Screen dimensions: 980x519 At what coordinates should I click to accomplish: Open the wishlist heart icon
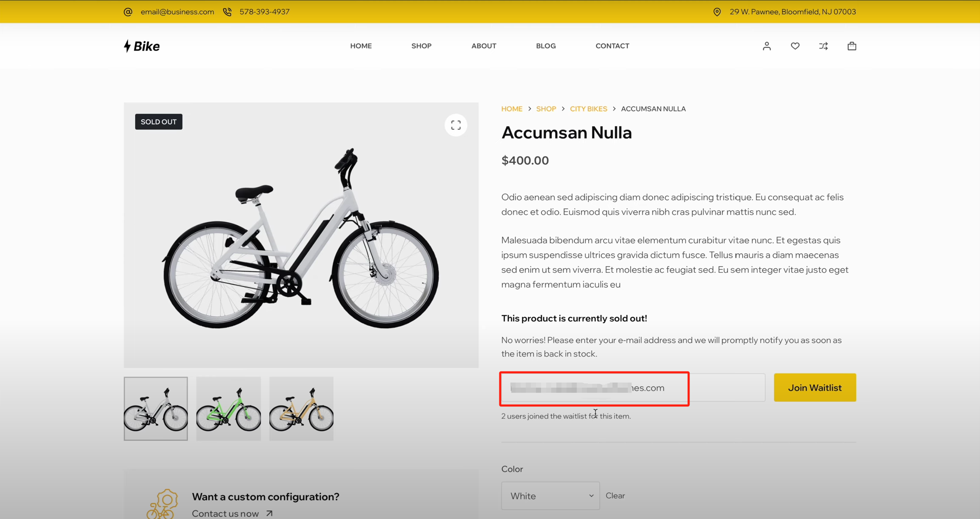click(795, 46)
